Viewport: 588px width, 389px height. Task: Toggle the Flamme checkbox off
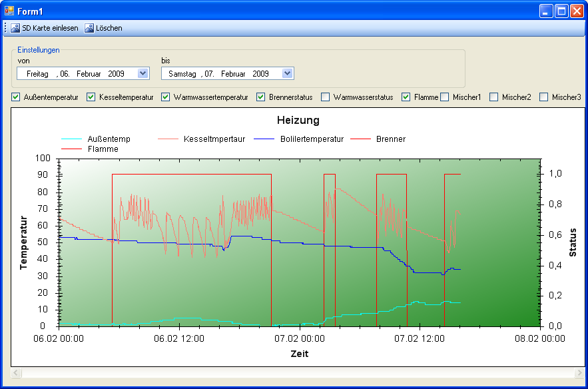coord(406,97)
